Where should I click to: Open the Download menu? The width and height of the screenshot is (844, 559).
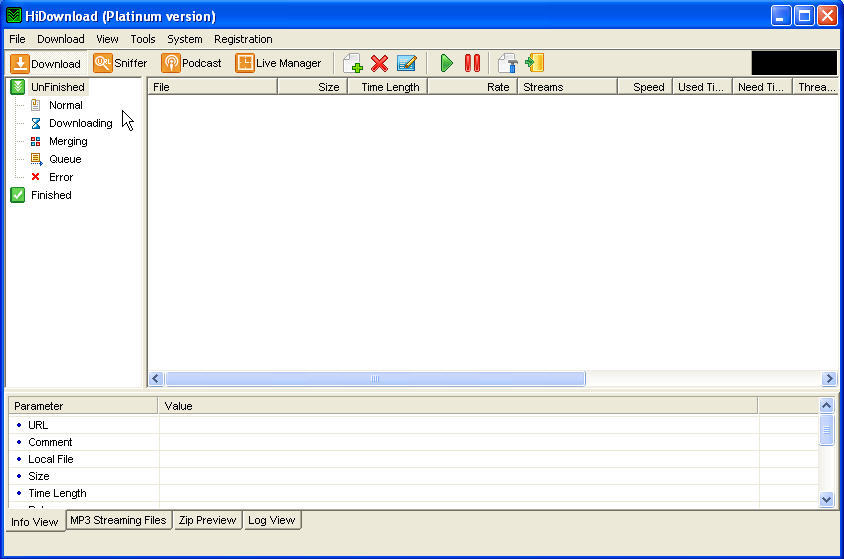point(61,39)
